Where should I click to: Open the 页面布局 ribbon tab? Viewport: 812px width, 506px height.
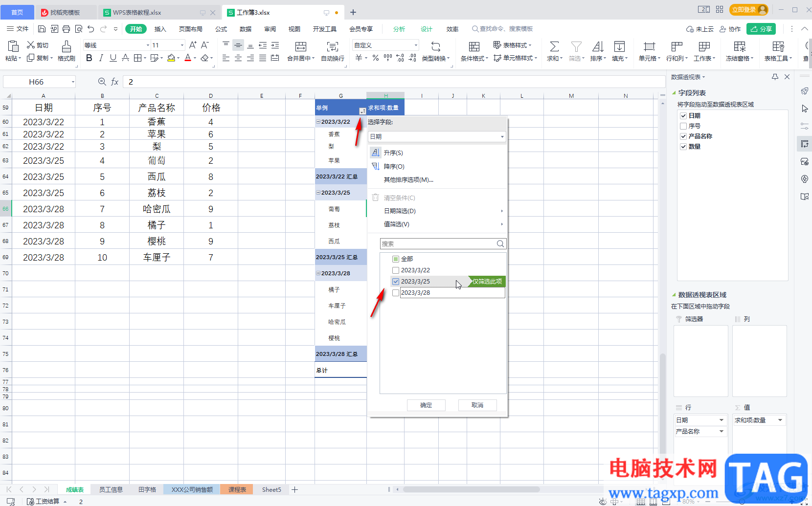click(x=191, y=29)
